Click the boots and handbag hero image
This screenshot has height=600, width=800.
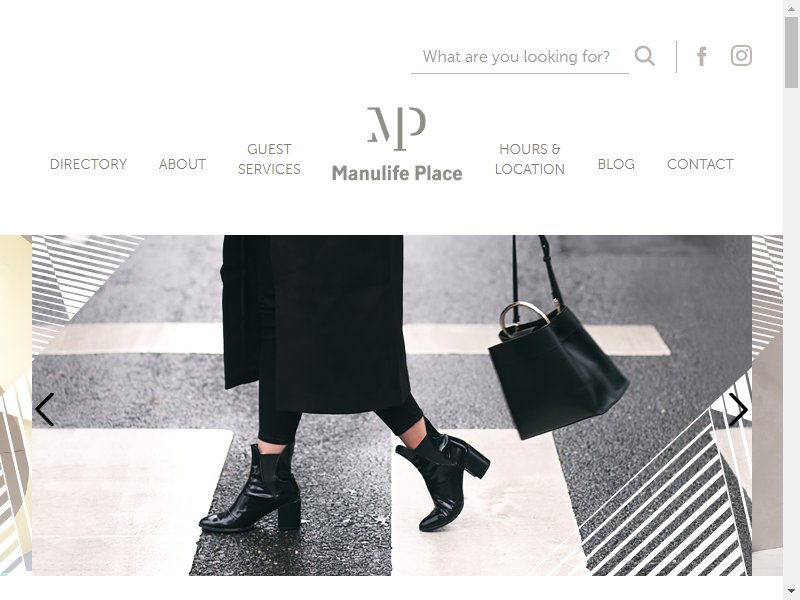click(392, 405)
